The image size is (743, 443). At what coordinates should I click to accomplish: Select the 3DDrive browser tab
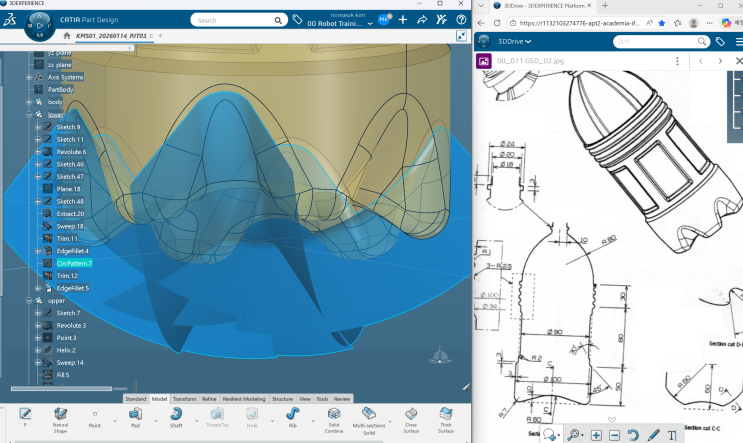[543, 6]
